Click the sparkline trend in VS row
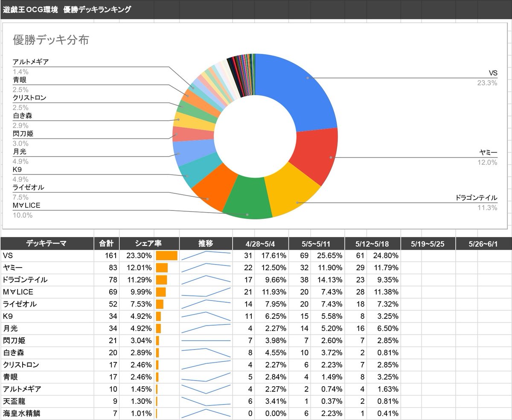The height and width of the screenshot is (420, 512). [x=206, y=256]
